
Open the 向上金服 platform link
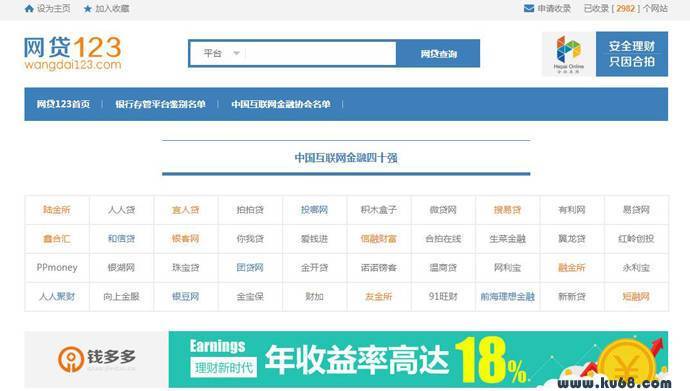point(121,296)
